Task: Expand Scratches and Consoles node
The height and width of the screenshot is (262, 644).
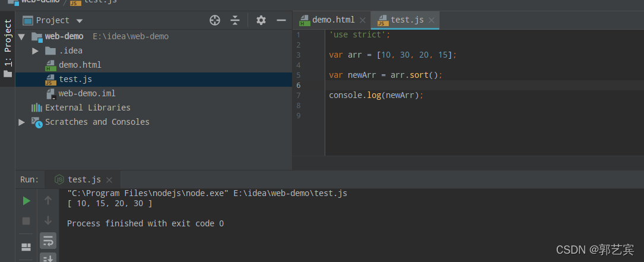Action: (x=21, y=122)
